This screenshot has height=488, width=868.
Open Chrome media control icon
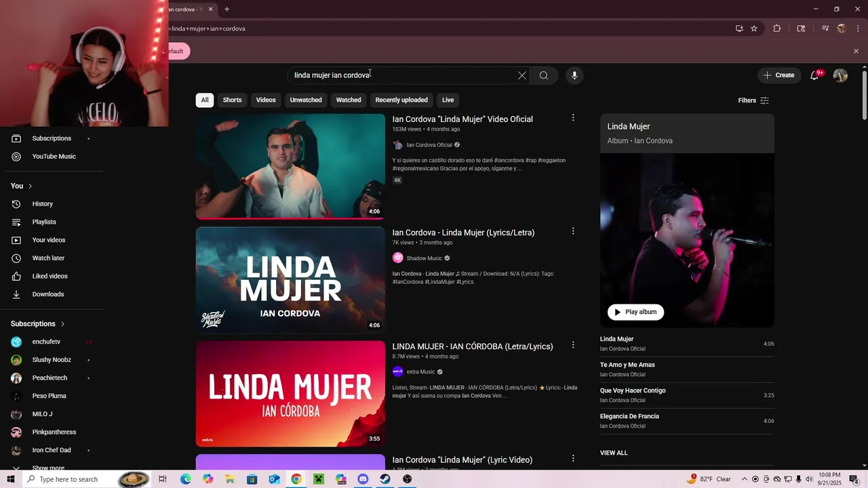825,28
